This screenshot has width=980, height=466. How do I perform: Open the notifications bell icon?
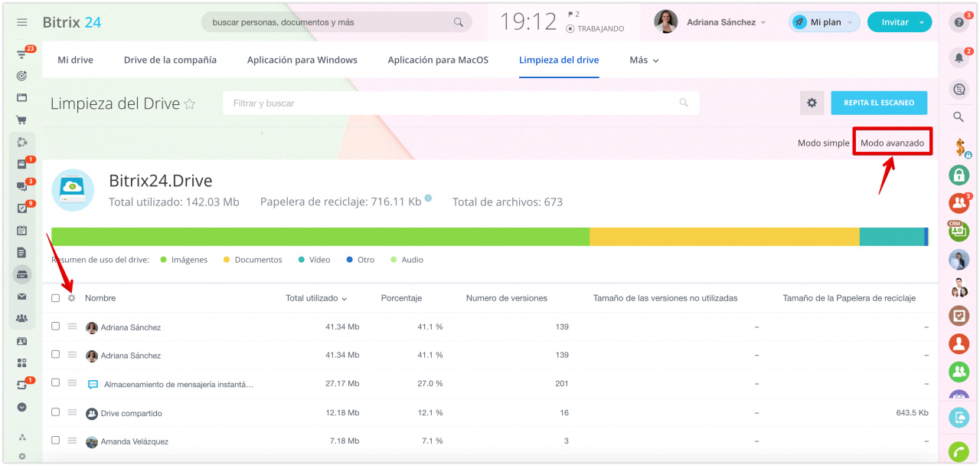[959, 57]
